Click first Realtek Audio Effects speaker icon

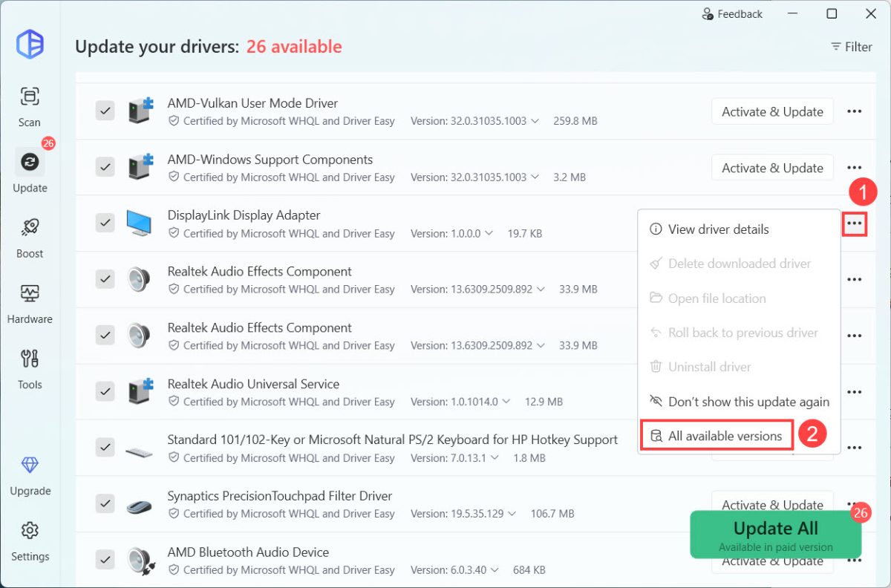139,279
